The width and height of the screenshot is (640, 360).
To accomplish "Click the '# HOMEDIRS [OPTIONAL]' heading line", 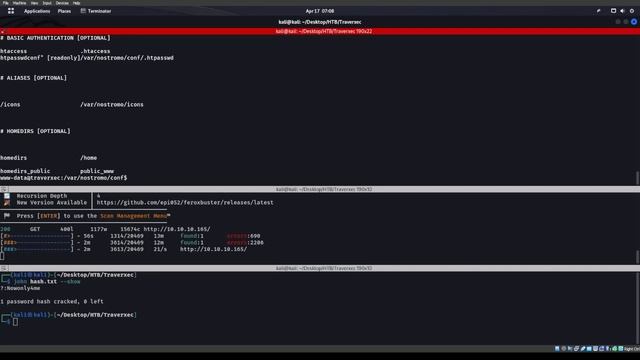I will tap(35, 131).
